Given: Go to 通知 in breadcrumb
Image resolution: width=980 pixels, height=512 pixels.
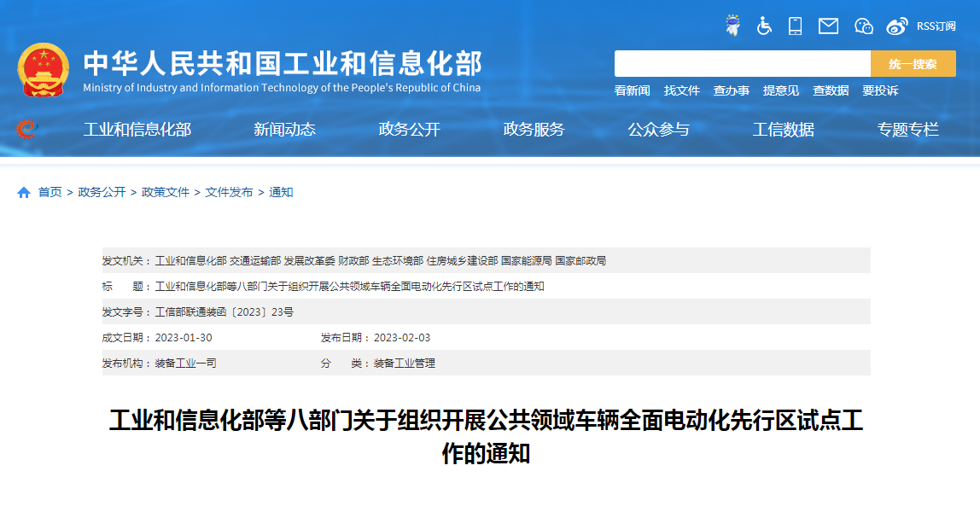Looking at the screenshot, I should 281,192.
